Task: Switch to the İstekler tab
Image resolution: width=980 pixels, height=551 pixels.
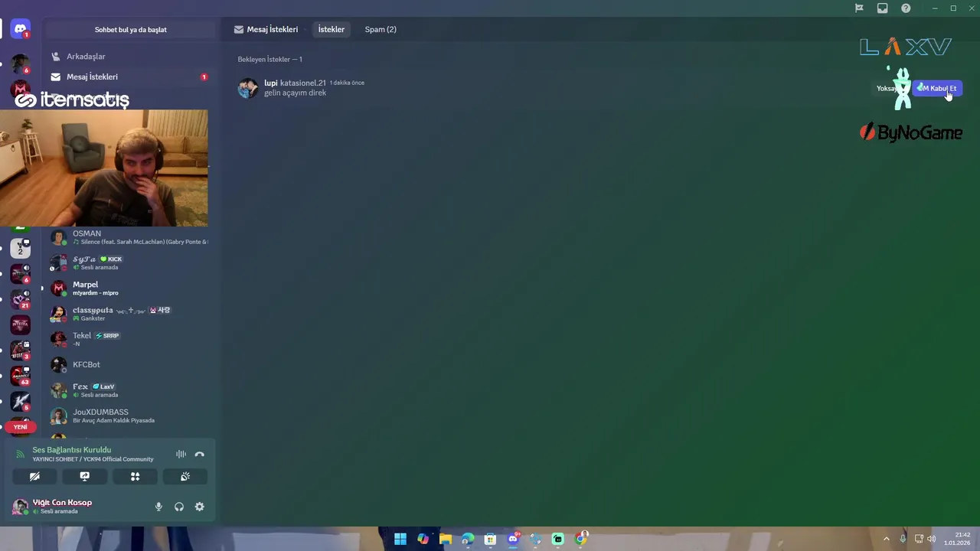Action: [x=332, y=29]
